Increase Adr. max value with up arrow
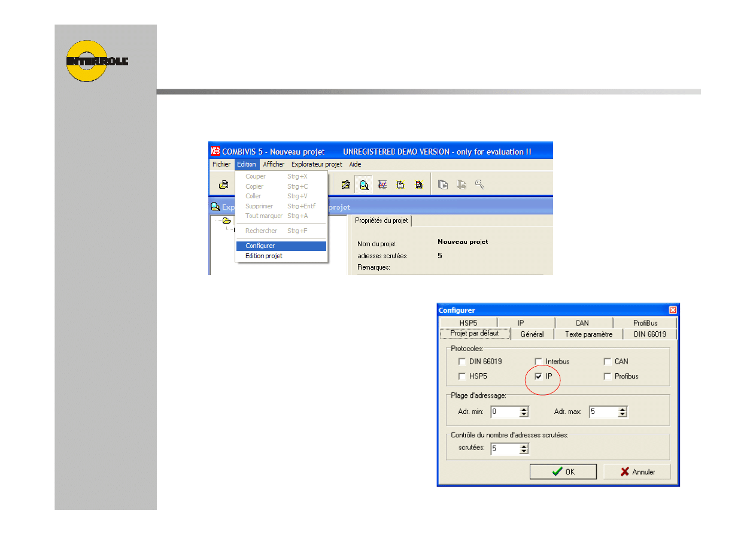This screenshot has width=756, height=535. (x=623, y=409)
